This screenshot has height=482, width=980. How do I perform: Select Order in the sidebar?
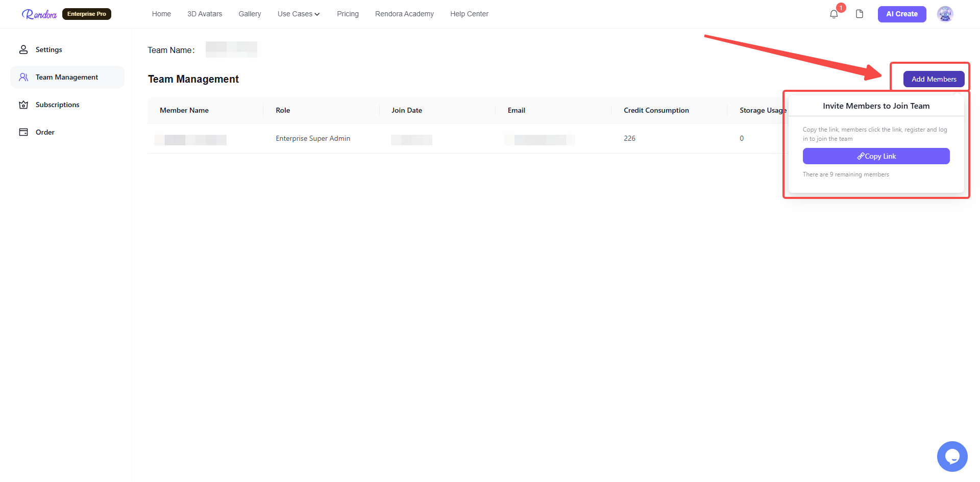tap(67, 132)
